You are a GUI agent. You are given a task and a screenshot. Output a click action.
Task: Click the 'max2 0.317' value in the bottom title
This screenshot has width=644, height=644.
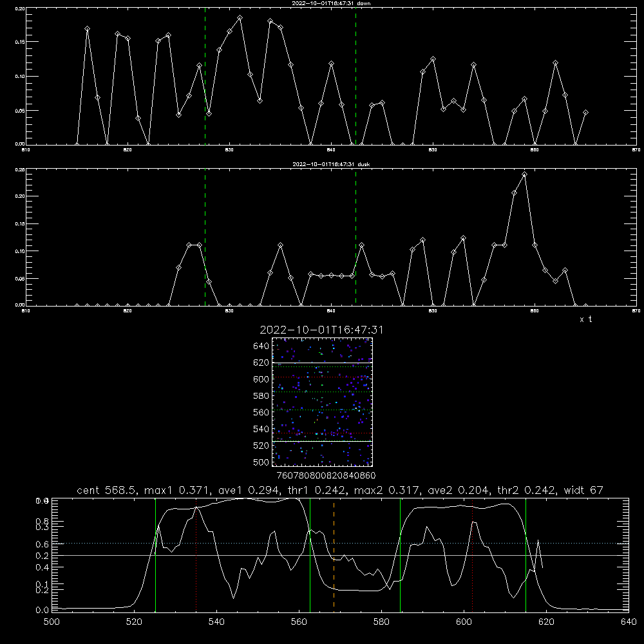point(386,490)
